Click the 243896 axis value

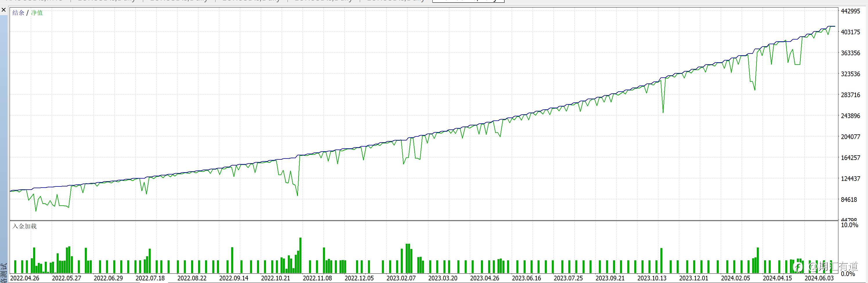(851, 116)
